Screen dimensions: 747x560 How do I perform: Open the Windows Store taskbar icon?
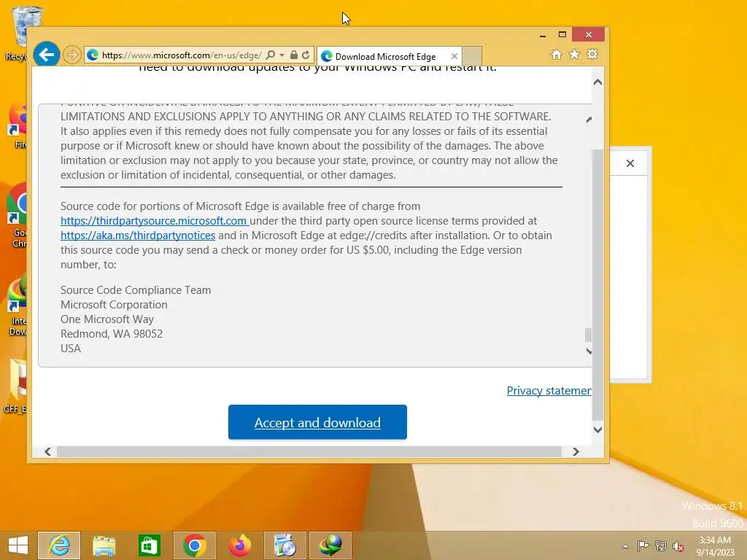tap(149, 545)
